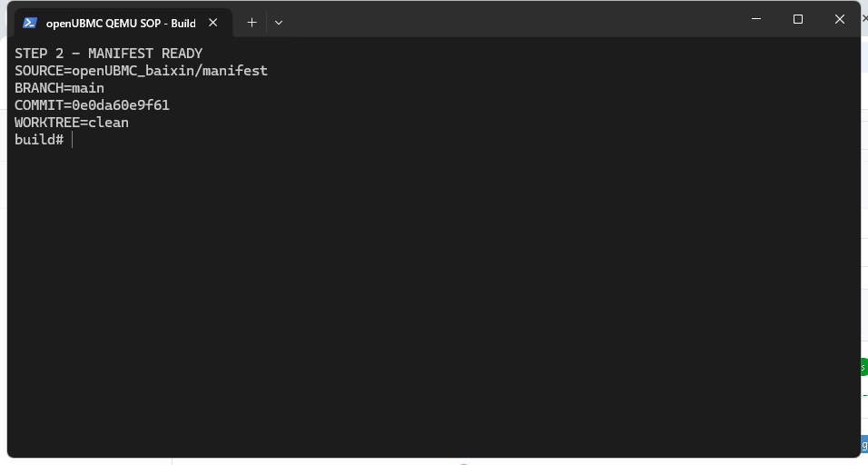Viewport: 868px width, 465px height.
Task: Click the BRANCH=main line
Action: [x=59, y=88]
